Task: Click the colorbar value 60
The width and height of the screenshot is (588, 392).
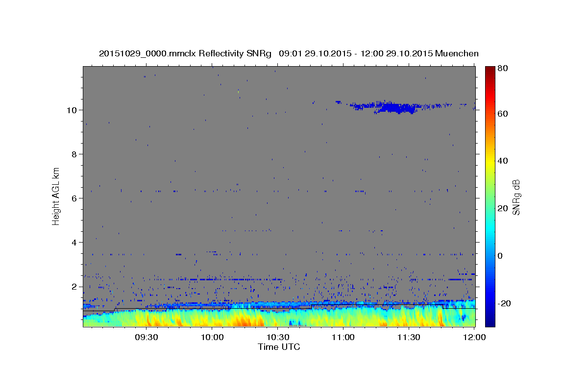Action: click(502, 114)
